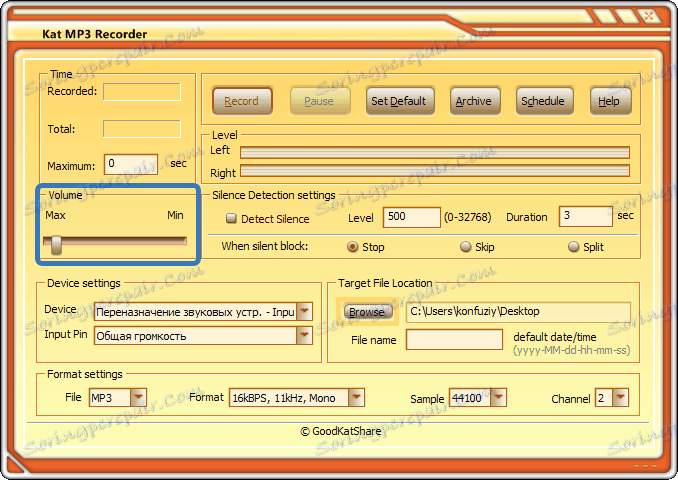Open the Sample rate 44100 dropdown
Viewport: 678px width, 480px height.
pos(498,397)
